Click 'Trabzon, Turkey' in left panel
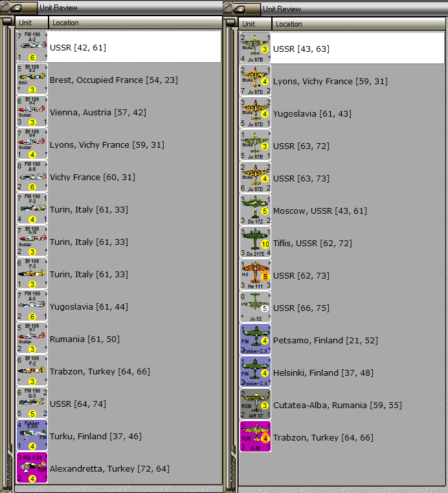Screen dimensions: 448x493 point(82,371)
